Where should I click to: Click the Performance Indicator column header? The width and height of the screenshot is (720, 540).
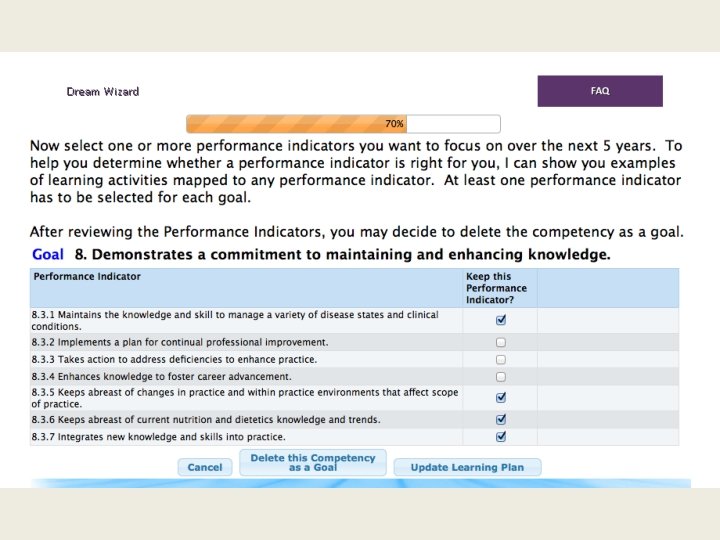point(87,276)
